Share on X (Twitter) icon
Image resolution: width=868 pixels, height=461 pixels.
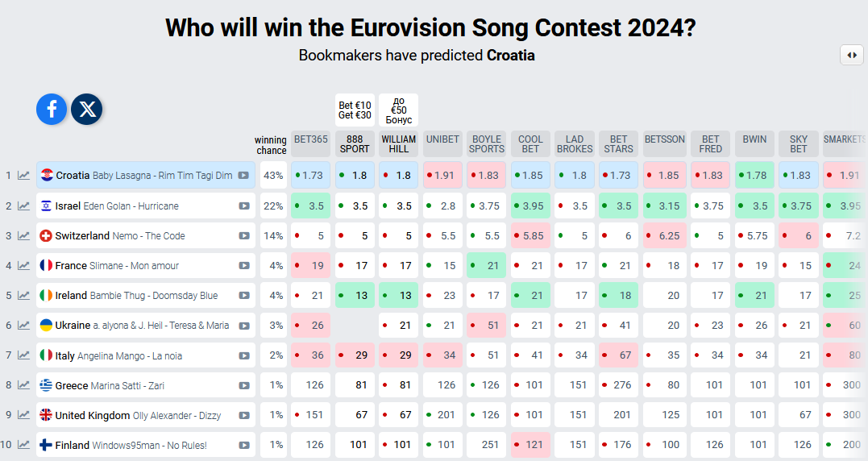87,109
